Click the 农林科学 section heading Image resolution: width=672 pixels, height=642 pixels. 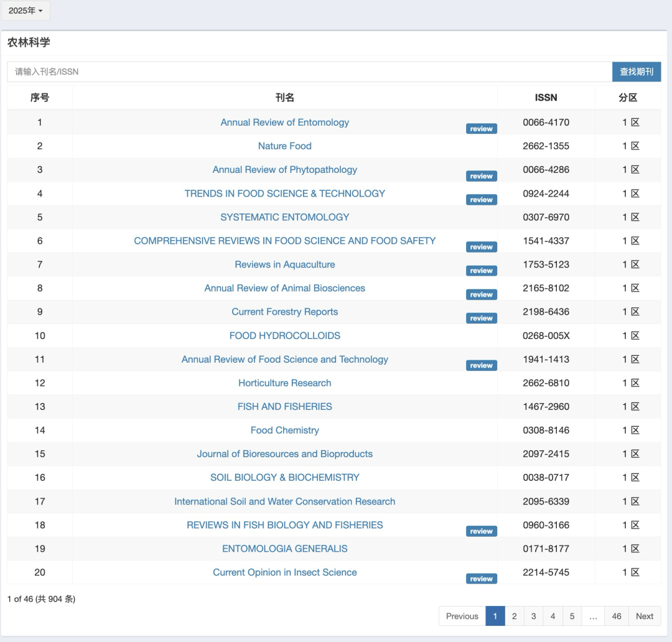point(29,42)
